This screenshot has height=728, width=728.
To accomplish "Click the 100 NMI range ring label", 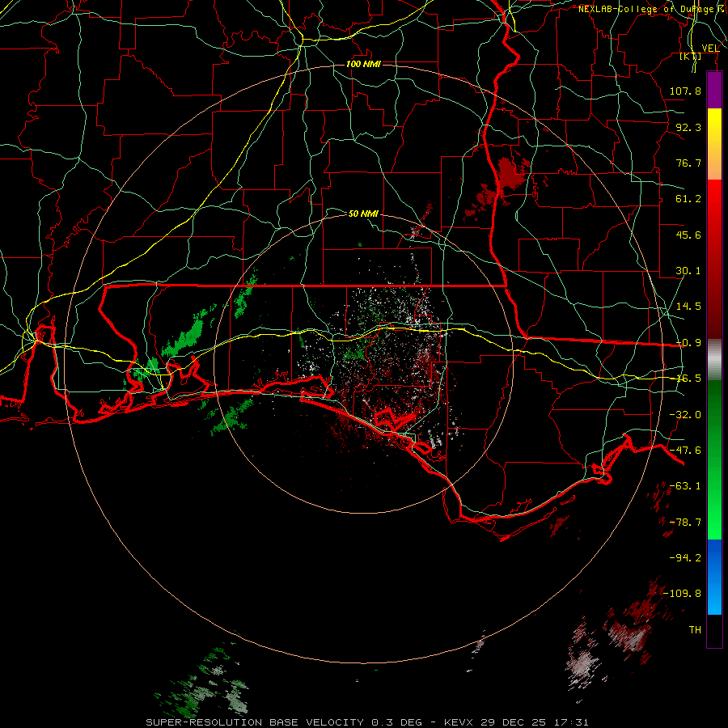I will (x=363, y=64).
